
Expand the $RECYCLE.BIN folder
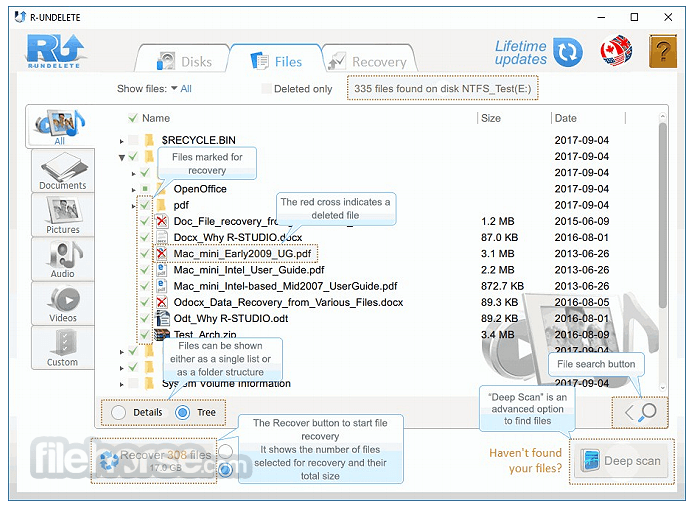[x=121, y=141]
